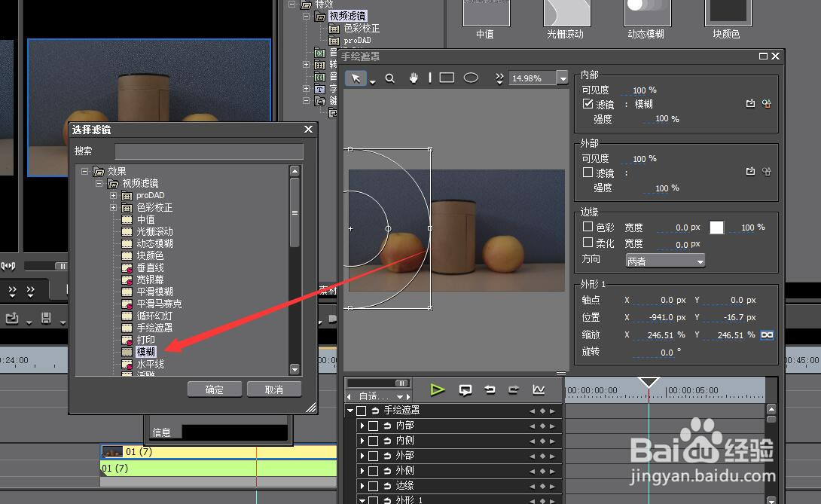
Task: Click the save icon in the main timeline toolbar
Action: 45,317
